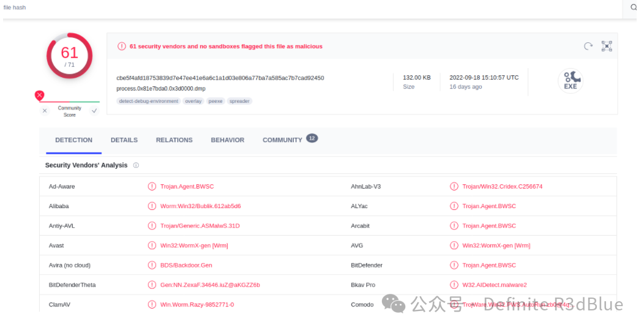
Task: Click the 16 days ago label
Action: 466,87
